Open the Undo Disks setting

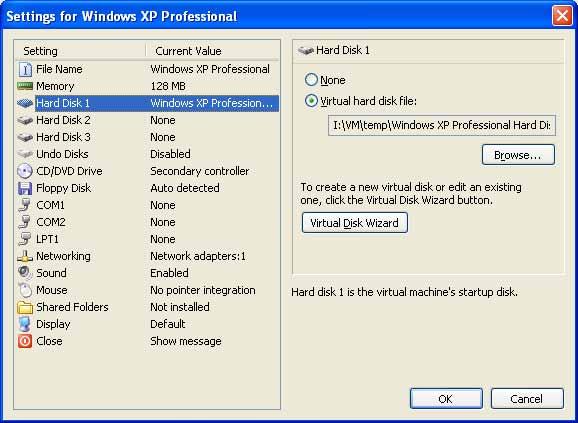[147, 154]
